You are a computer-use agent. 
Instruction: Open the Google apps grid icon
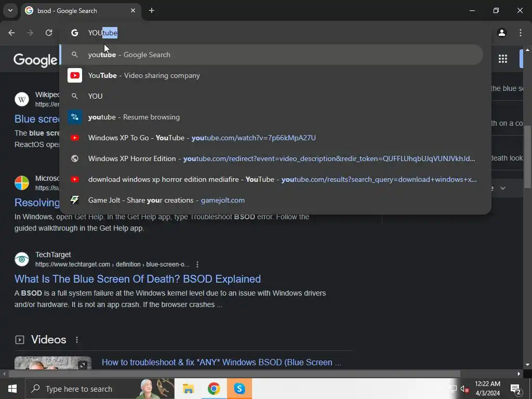click(x=503, y=59)
